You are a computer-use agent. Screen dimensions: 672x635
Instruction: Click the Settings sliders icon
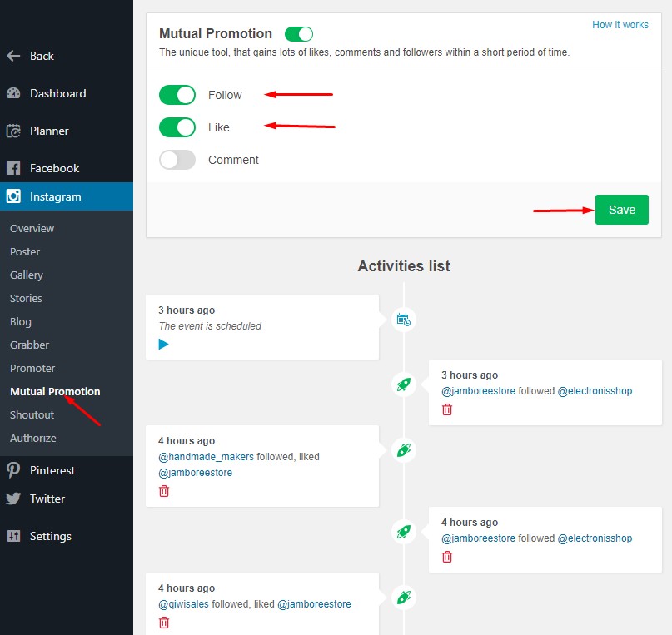tap(13, 536)
